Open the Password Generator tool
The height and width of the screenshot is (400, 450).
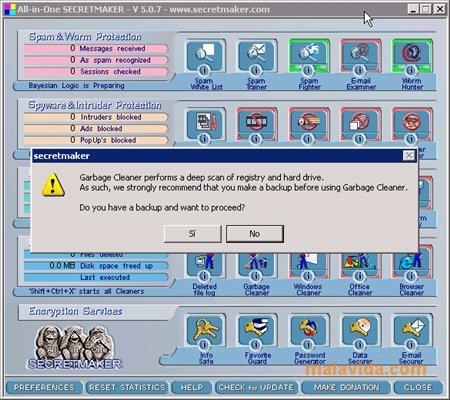(308, 329)
